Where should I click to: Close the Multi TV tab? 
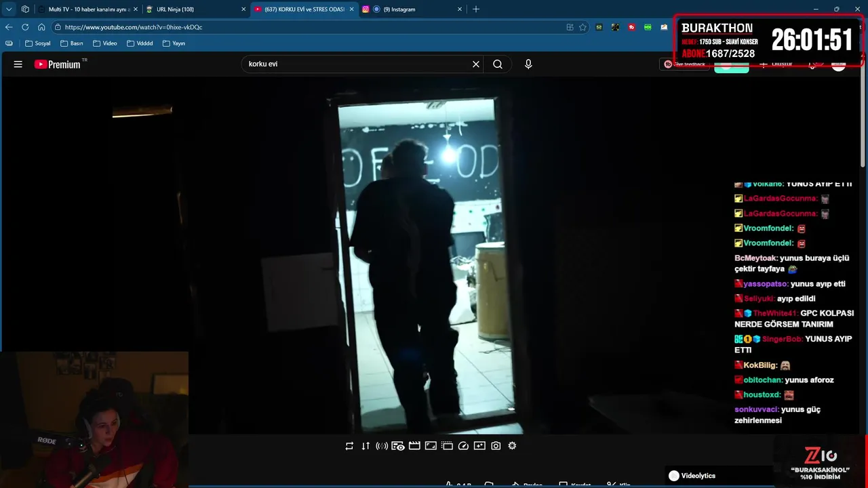pyautogui.click(x=136, y=9)
